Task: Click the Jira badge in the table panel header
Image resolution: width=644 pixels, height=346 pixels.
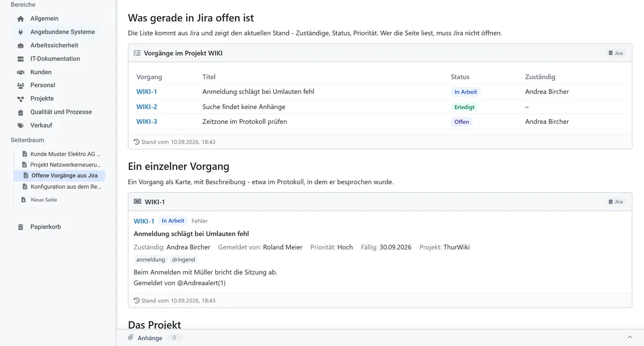Action: (616, 53)
